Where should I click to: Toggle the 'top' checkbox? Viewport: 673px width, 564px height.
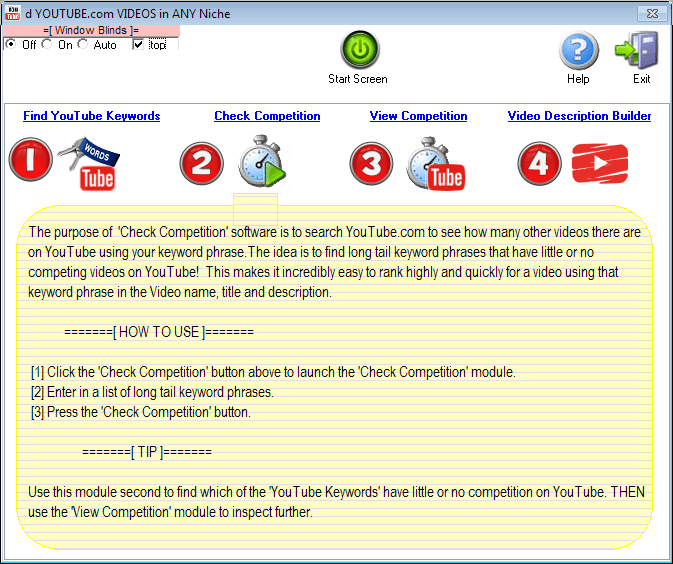(138, 45)
